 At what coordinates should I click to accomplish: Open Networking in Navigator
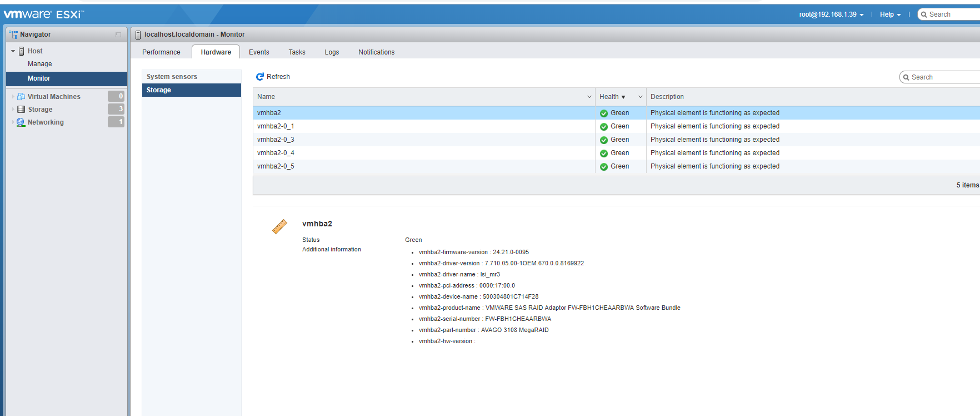pyautogui.click(x=46, y=122)
